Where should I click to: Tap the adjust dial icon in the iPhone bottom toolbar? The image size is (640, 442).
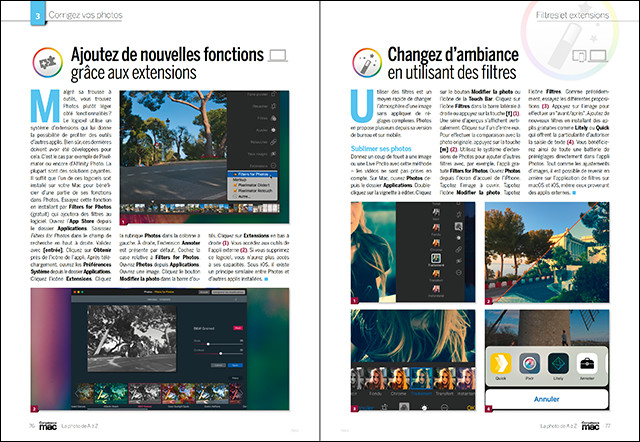(424, 407)
